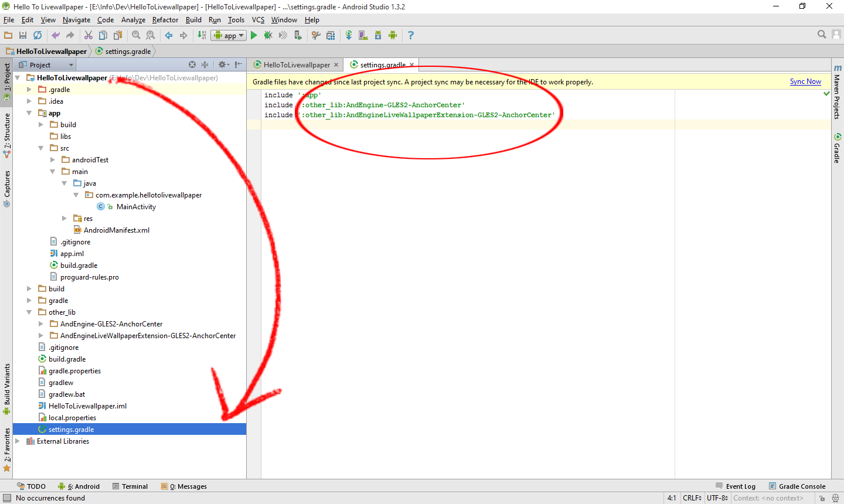Collapse the main source folder
Viewport: 844px width, 504px height.
tap(52, 171)
